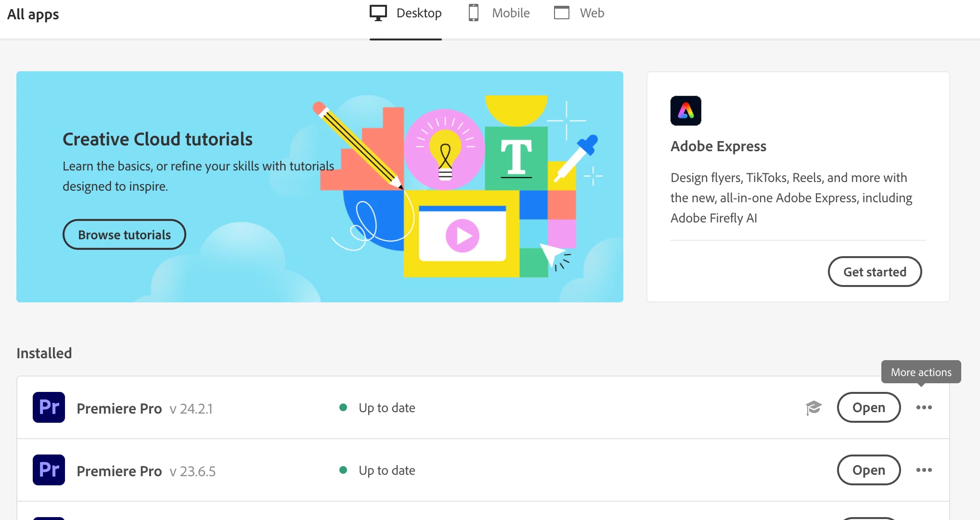
Task: Click the Desktop monitor icon
Action: click(x=378, y=13)
